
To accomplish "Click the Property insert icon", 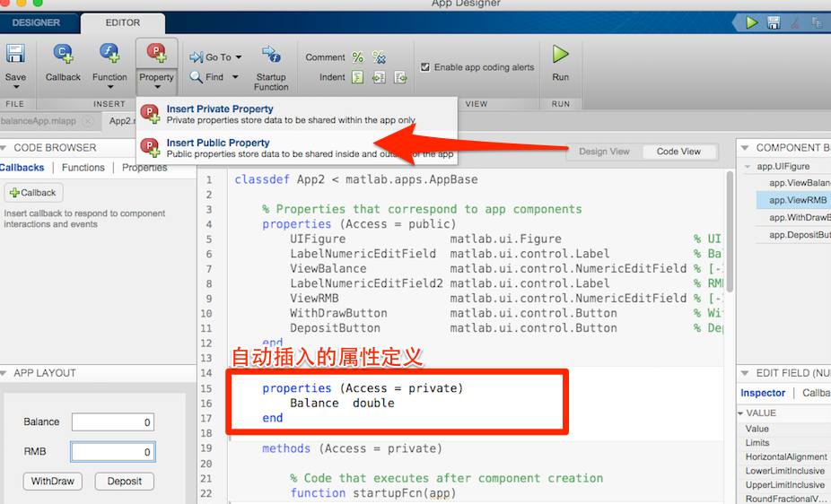I will 156,54.
